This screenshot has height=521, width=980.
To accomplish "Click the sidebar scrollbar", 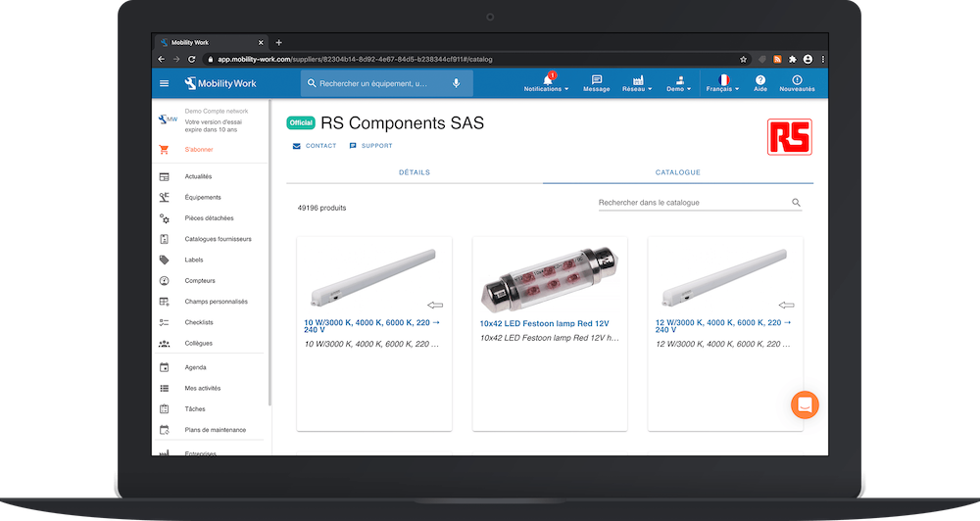I will 269,253.
